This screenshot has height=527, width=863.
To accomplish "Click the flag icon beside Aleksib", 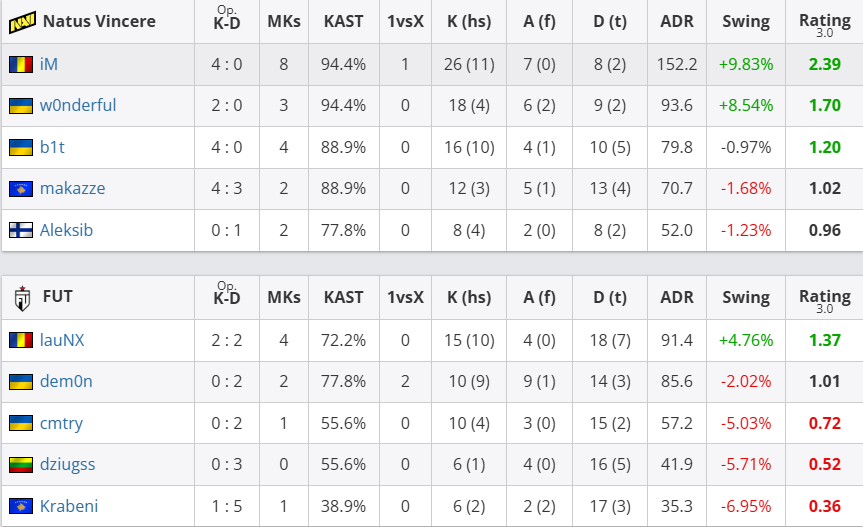I will click(20, 230).
